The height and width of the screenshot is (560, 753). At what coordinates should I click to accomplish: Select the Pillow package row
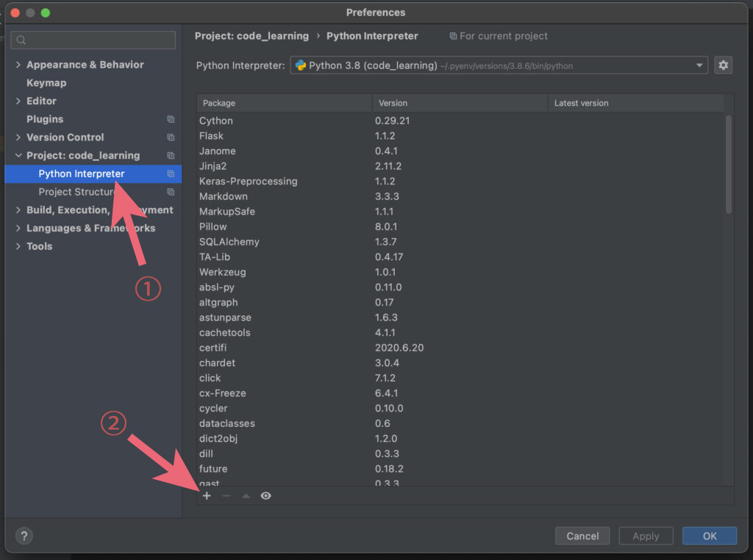[460, 226]
